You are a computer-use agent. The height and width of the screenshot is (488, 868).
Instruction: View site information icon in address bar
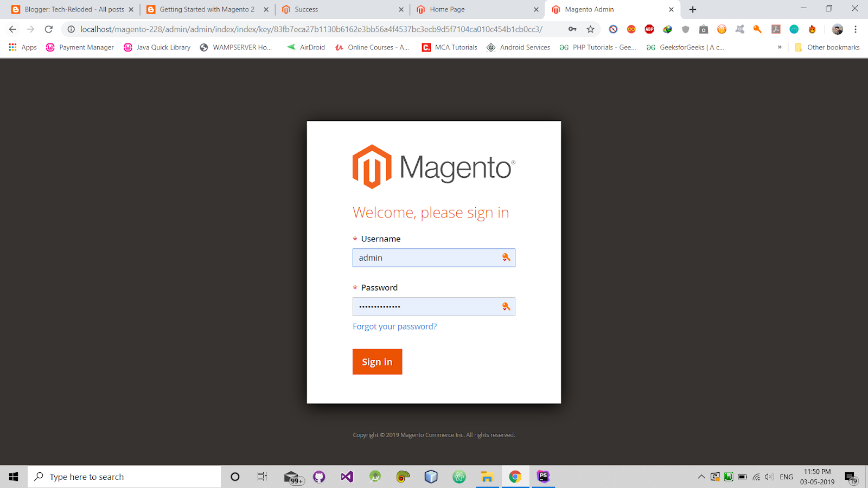coord(71,29)
